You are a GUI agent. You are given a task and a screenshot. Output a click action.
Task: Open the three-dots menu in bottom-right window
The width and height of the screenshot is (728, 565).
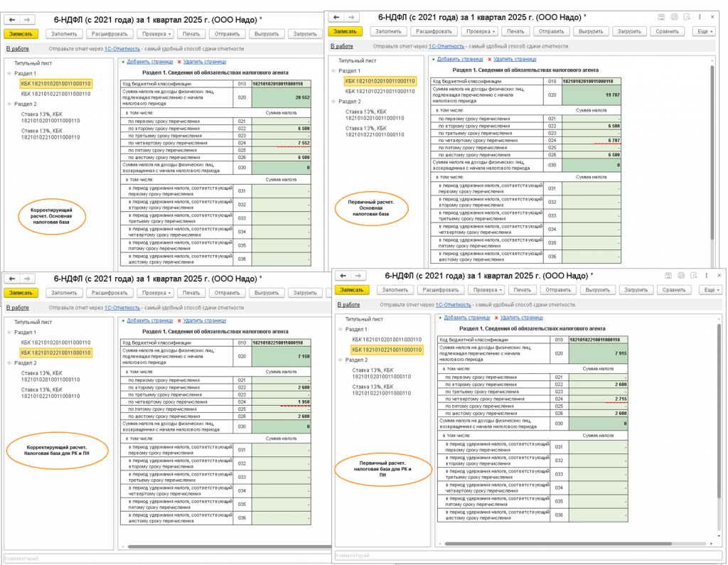pyautogui.click(x=707, y=276)
